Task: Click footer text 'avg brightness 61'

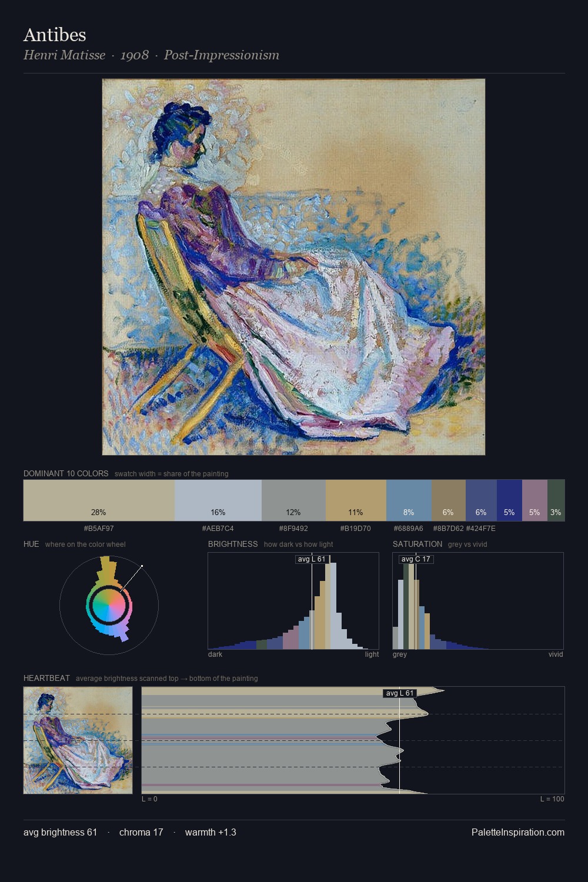Action: 60,832
